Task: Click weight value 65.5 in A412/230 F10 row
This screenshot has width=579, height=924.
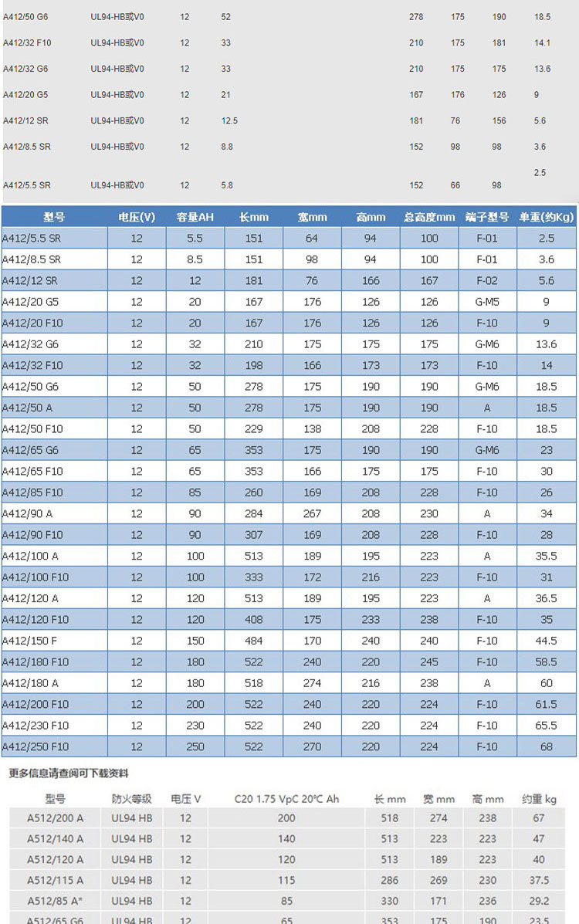Action: (x=547, y=726)
